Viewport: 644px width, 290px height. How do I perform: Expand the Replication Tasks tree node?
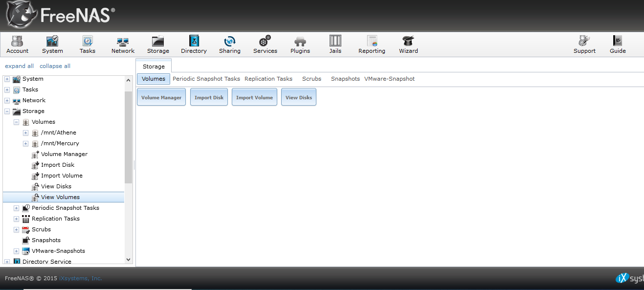16,219
